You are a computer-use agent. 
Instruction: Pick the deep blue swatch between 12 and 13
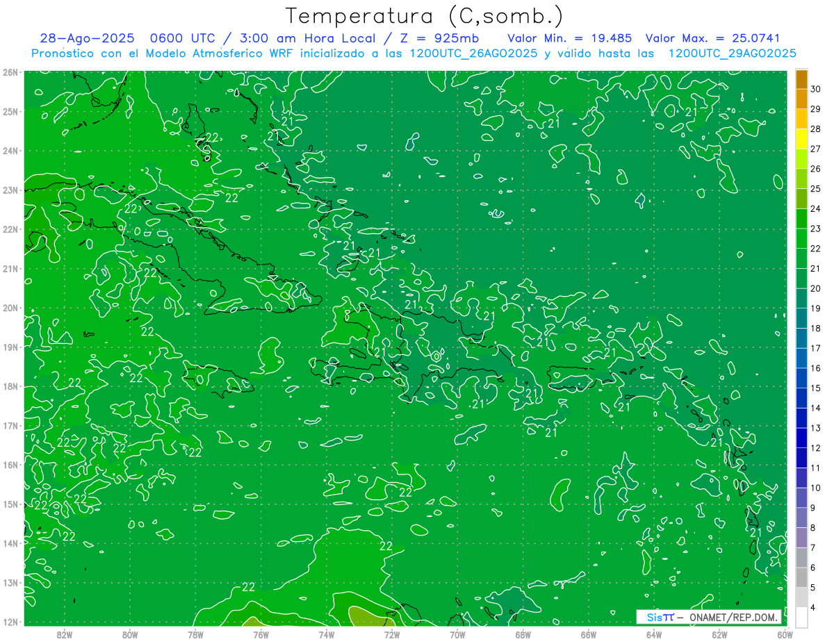(801, 438)
